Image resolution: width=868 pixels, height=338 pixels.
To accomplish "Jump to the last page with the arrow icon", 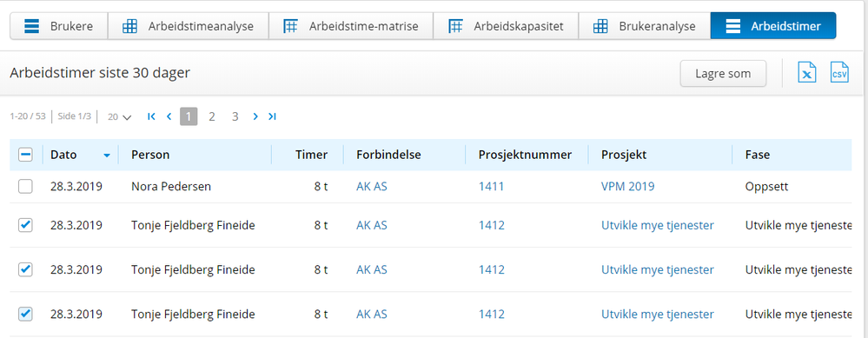I will 272,116.
